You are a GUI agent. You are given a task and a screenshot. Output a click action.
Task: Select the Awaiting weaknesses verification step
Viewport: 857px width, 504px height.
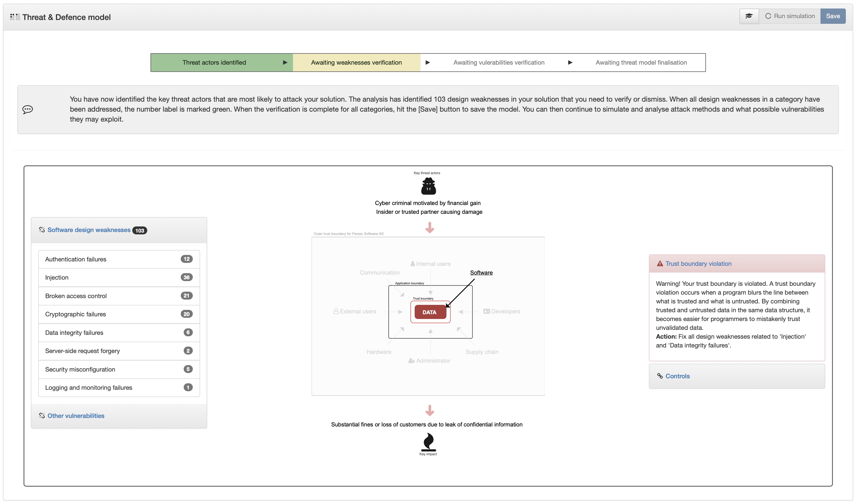356,63
